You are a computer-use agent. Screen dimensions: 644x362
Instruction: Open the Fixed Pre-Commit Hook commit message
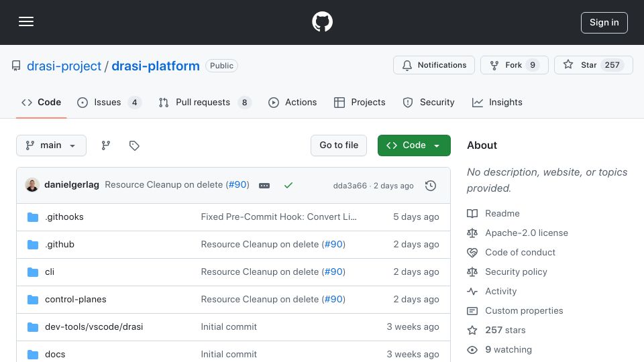coord(279,217)
